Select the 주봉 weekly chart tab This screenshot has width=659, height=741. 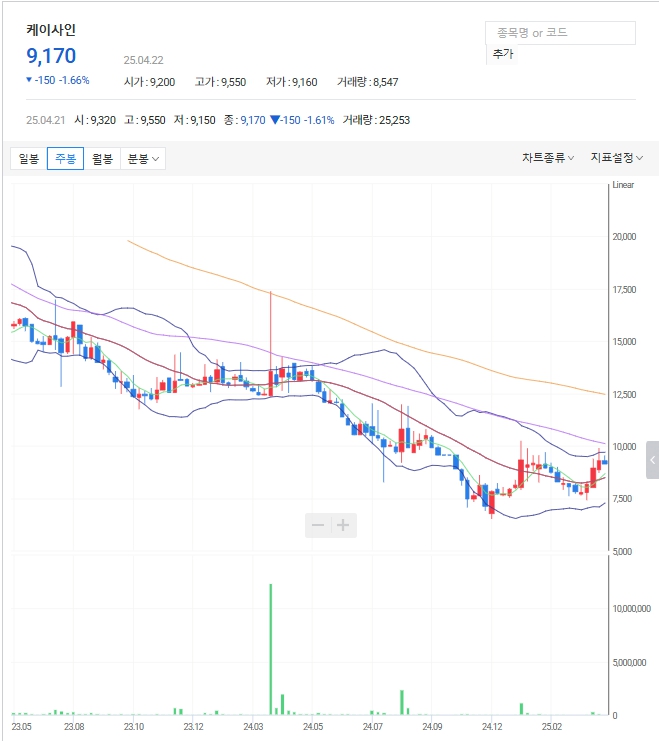(x=65, y=158)
